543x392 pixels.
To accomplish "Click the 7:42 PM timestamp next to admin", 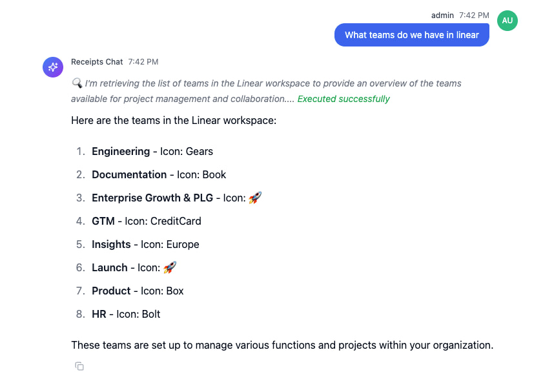I will [475, 15].
